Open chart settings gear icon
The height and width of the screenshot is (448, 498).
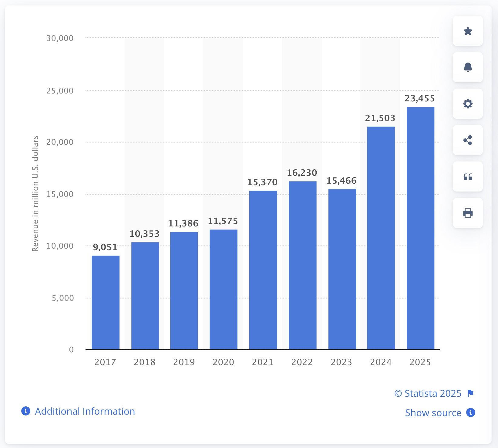click(x=468, y=104)
